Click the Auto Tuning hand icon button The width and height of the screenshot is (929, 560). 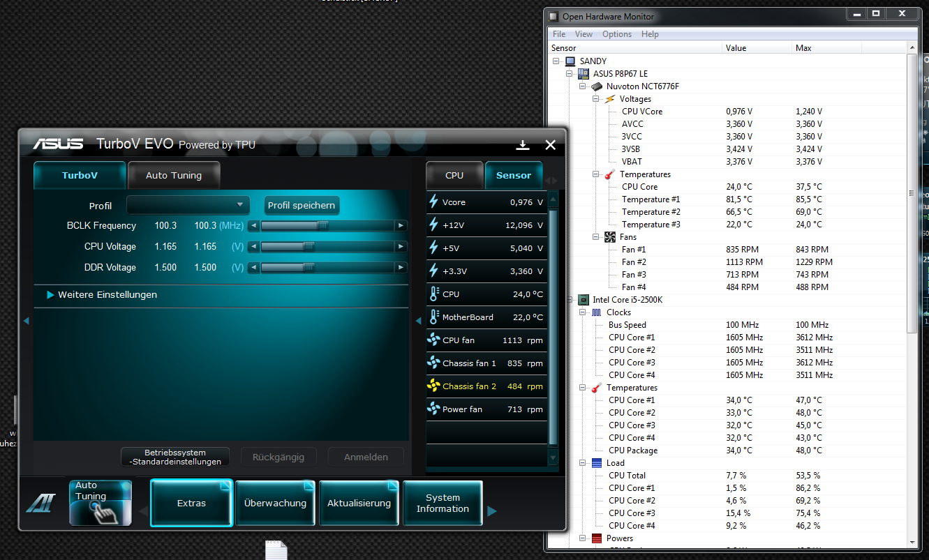[101, 503]
